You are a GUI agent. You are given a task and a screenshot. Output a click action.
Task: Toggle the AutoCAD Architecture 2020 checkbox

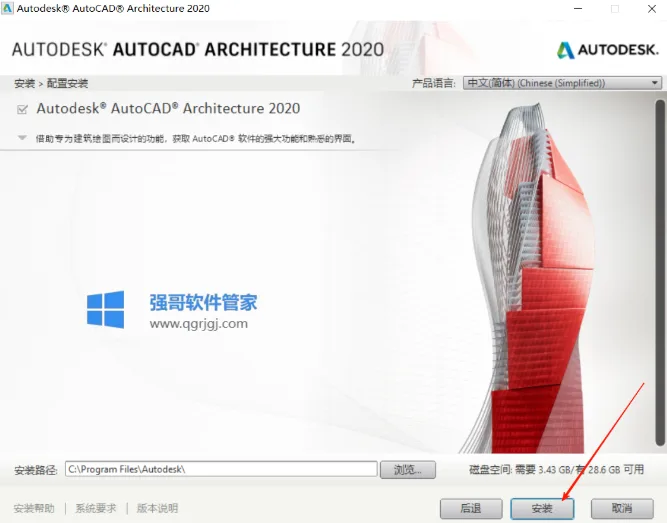[22, 109]
